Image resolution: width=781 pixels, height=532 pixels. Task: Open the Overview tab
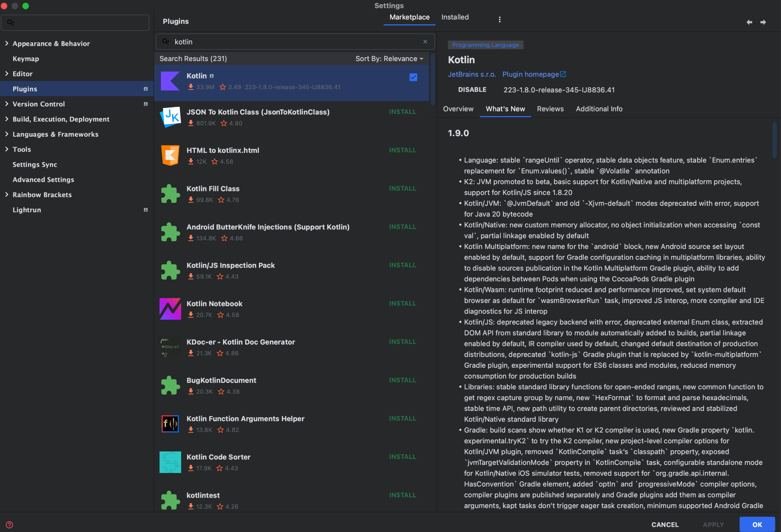point(458,109)
